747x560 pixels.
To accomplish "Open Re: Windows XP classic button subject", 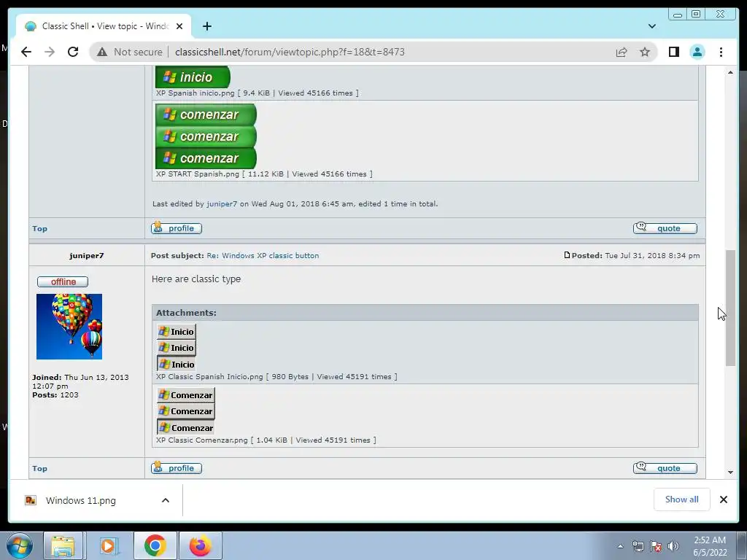I will pos(263,256).
